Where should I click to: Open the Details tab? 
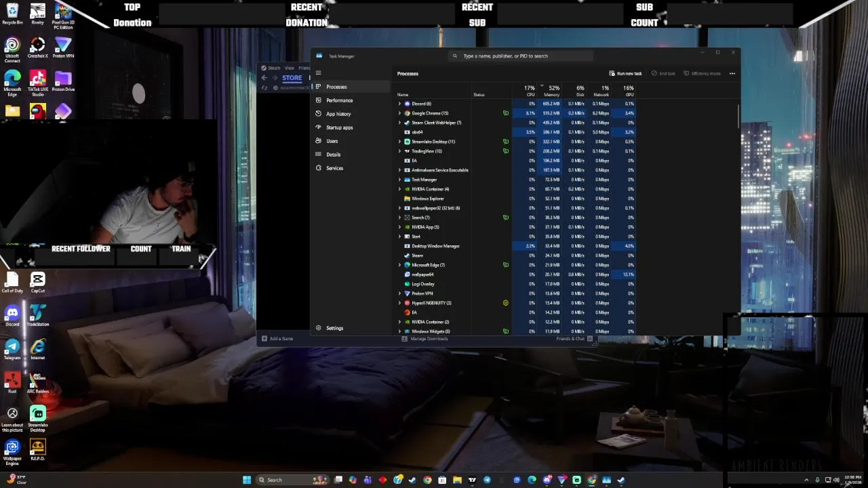click(351, 155)
